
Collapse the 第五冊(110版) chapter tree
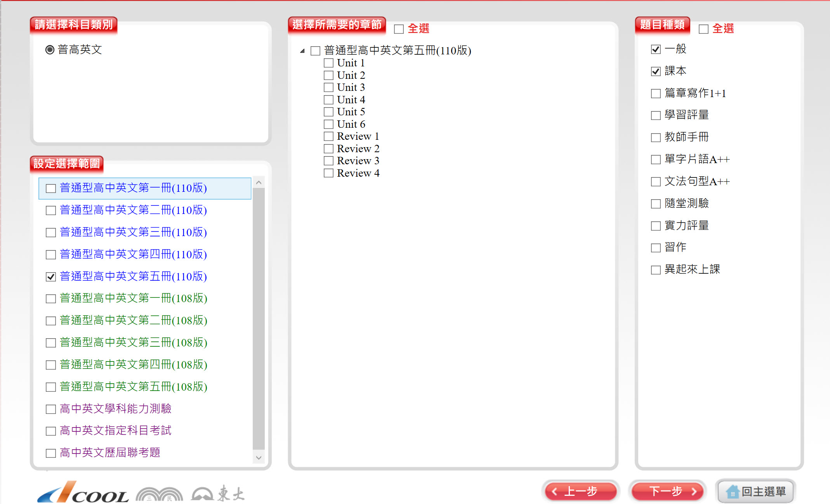tap(302, 51)
